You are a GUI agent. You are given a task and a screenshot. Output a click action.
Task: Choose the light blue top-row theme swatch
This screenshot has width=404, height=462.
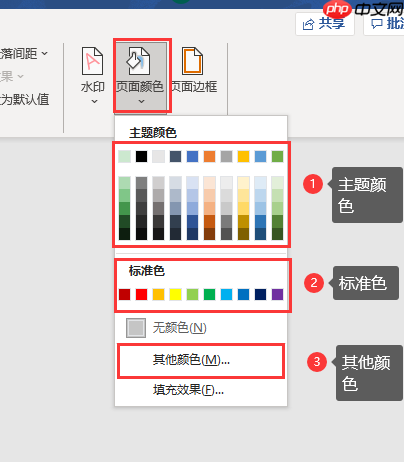pyautogui.click(x=260, y=156)
